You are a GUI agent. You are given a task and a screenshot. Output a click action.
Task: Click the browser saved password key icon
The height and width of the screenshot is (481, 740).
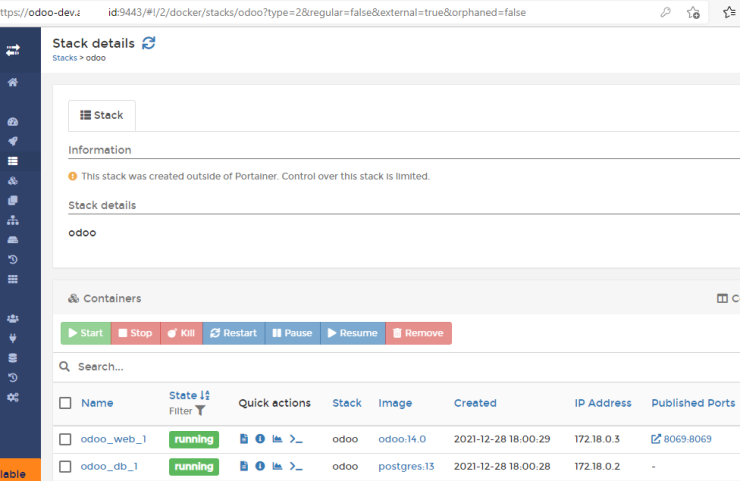tap(665, 12)
